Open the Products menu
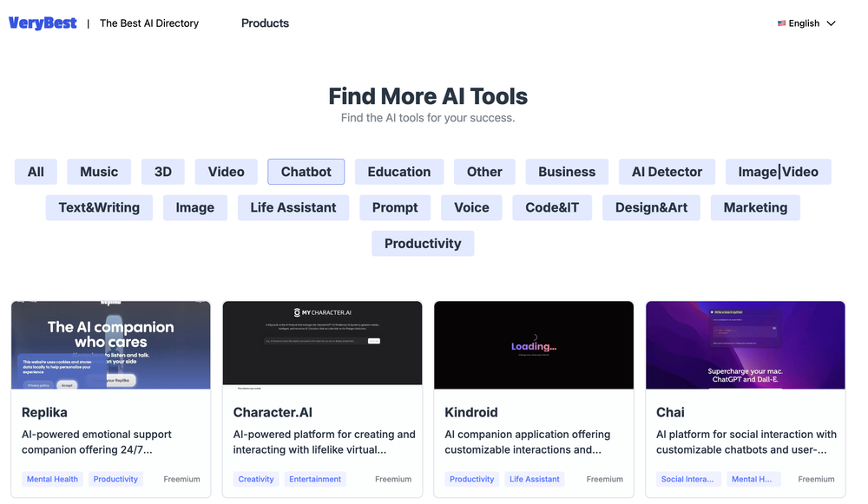This screenshot has height=504, width=868. (x=265, y=23)
